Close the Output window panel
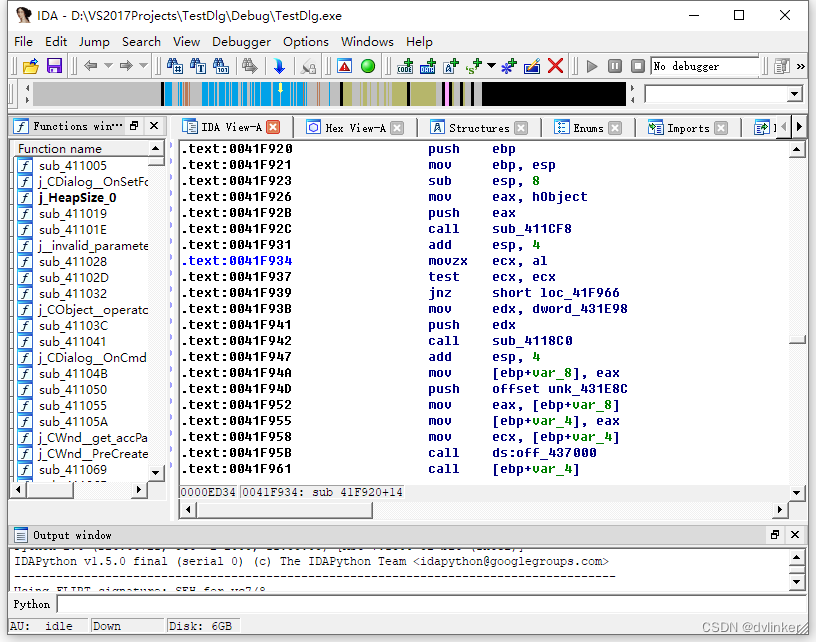The image size is (816, 642). click(x=795, y=535)
